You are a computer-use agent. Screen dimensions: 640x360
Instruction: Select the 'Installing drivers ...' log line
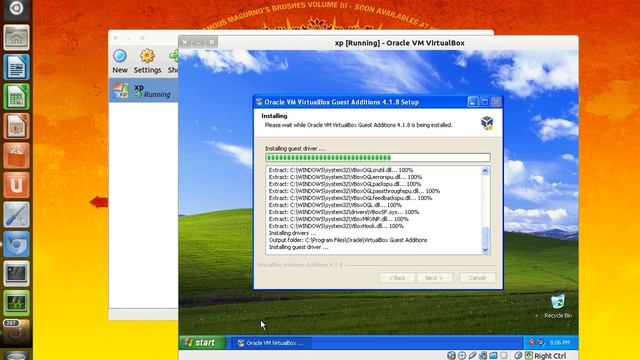pos(292,233)
